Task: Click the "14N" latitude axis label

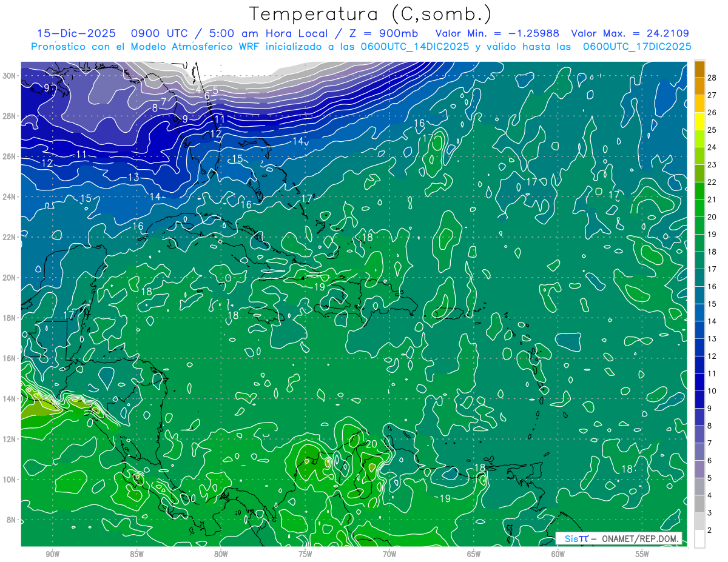Action: pyautogui.click(x=10, y=398)
